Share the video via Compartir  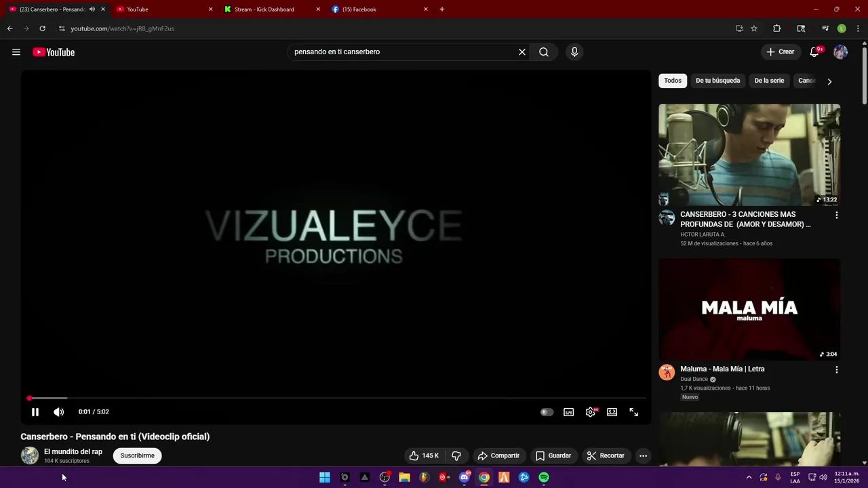click(498, 456)
